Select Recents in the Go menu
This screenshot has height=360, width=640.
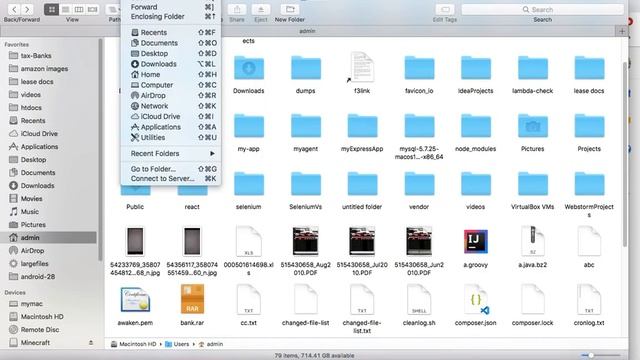(x=171, y=32)
